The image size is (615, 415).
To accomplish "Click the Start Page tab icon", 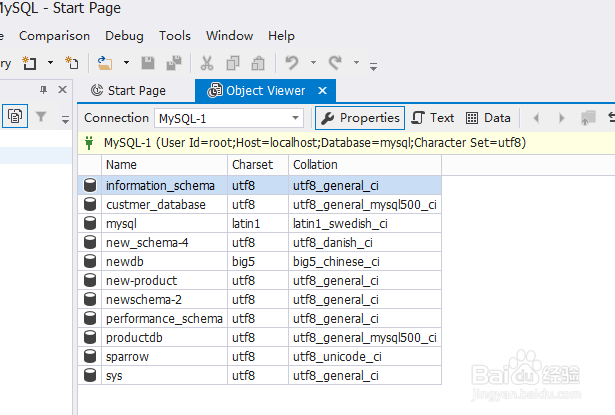I will click(x=97, y=91).
